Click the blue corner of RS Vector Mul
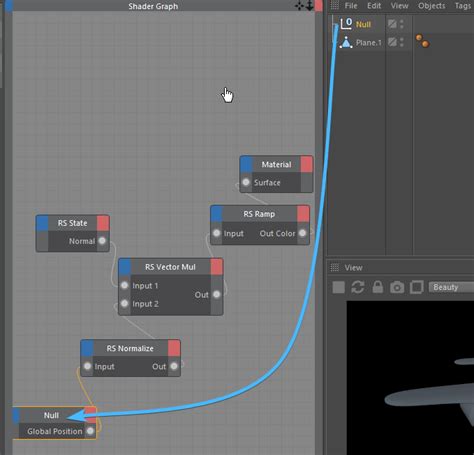The height and width of the screenshot is (455, 474). pyautogui.click(x=125, y=267)
